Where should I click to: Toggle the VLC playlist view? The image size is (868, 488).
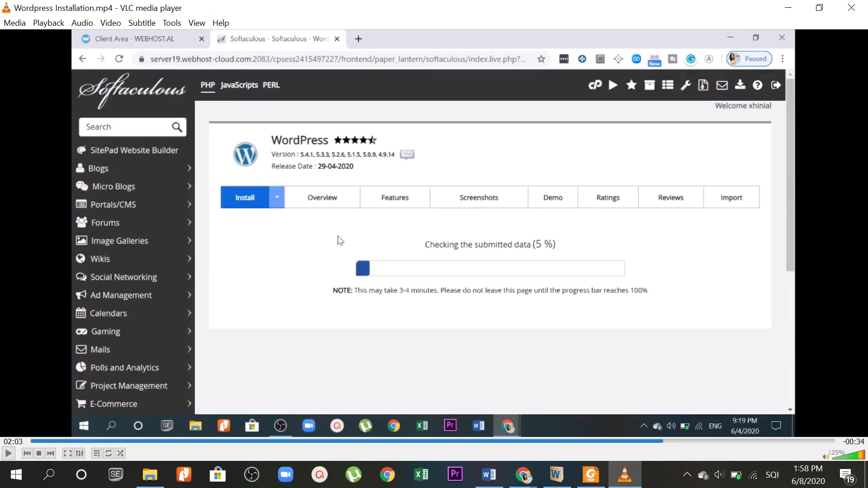pos(96,453)
